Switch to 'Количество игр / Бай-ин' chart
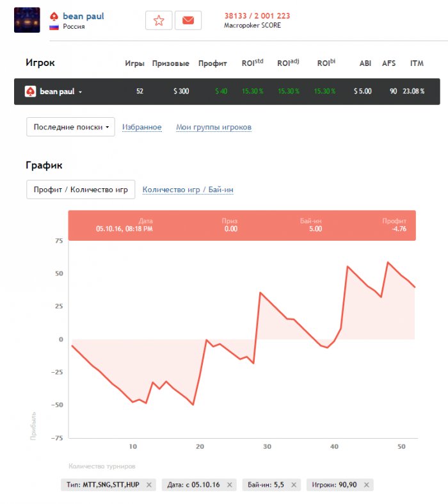The width and height of the screenshot is (448, 504). (188, 190)
